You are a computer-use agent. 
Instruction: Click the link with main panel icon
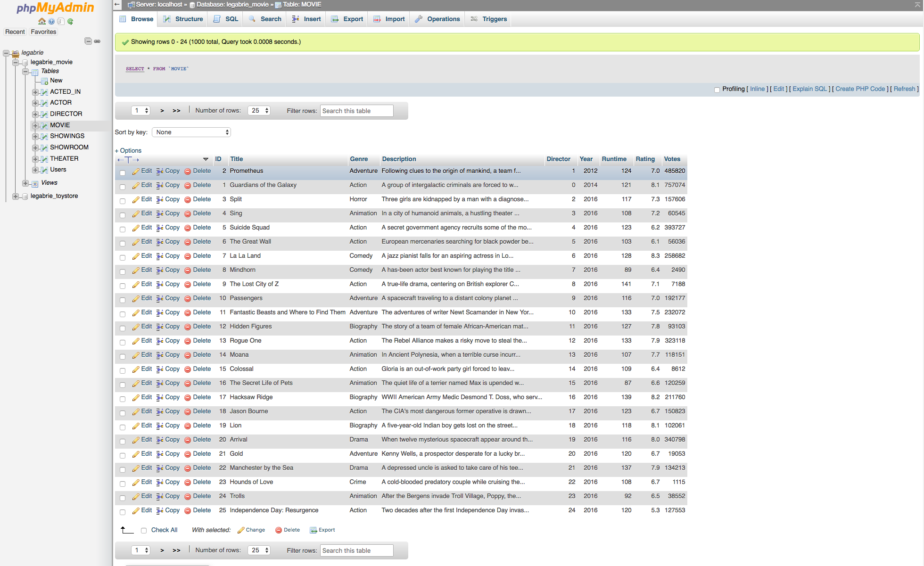click(97, 41)
